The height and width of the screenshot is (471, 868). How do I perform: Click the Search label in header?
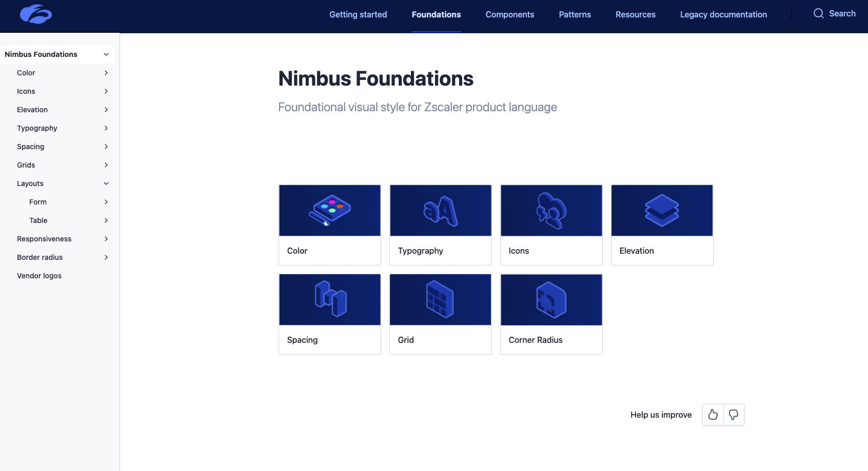pyautogui.click(x=842, y=14)
